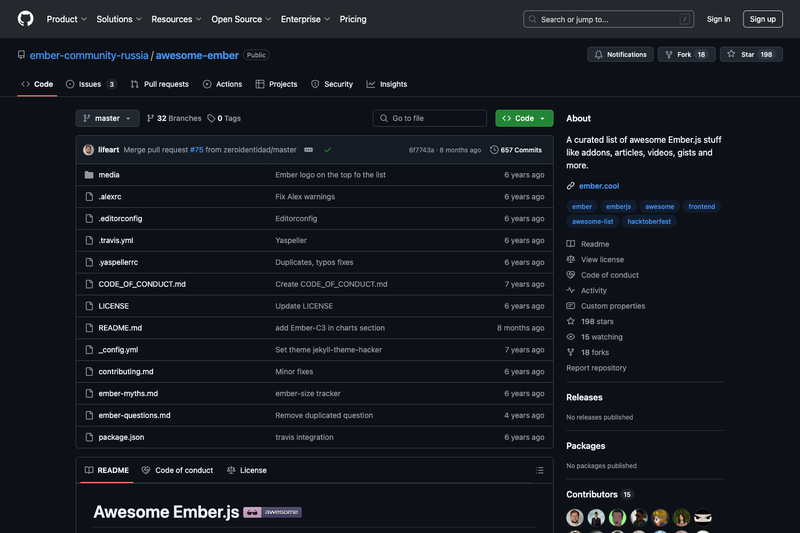
Task: Open pull request #75 link
Action: (x=196, y=150)
